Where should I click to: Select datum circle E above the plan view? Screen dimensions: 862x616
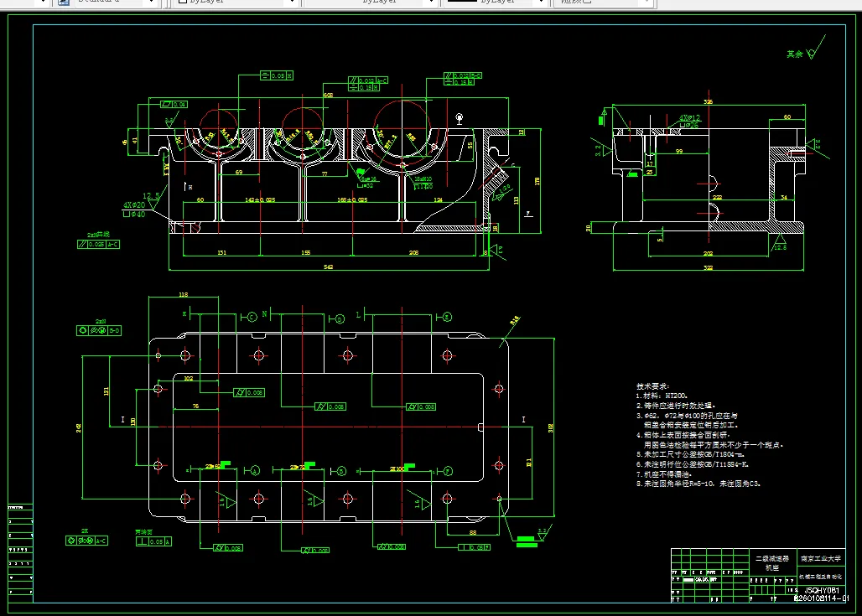[447, 317]
